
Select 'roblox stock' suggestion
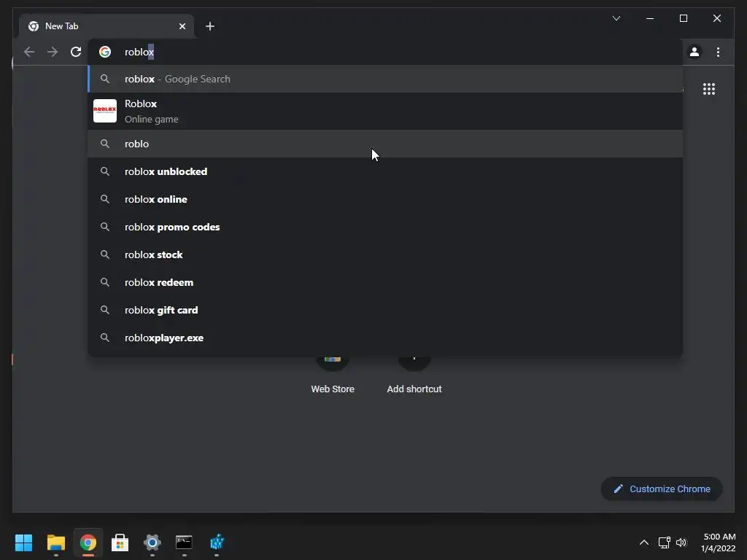point(385,254)
